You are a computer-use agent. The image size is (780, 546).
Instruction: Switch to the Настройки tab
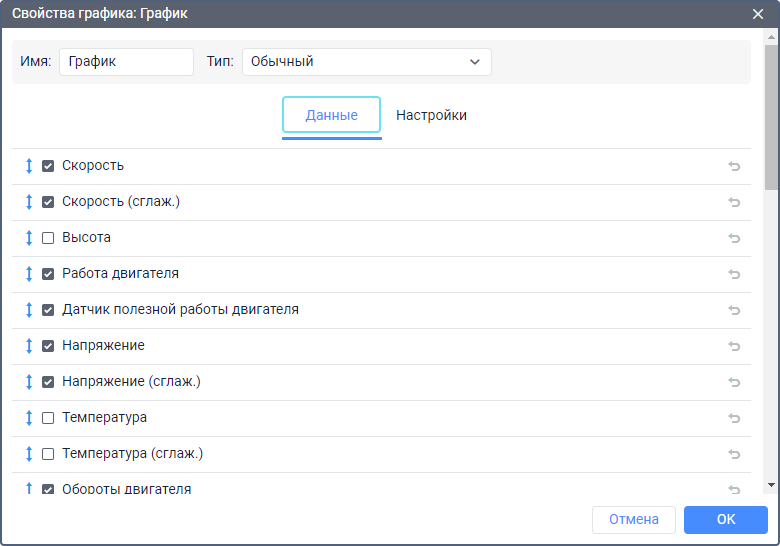click(431, 115)
